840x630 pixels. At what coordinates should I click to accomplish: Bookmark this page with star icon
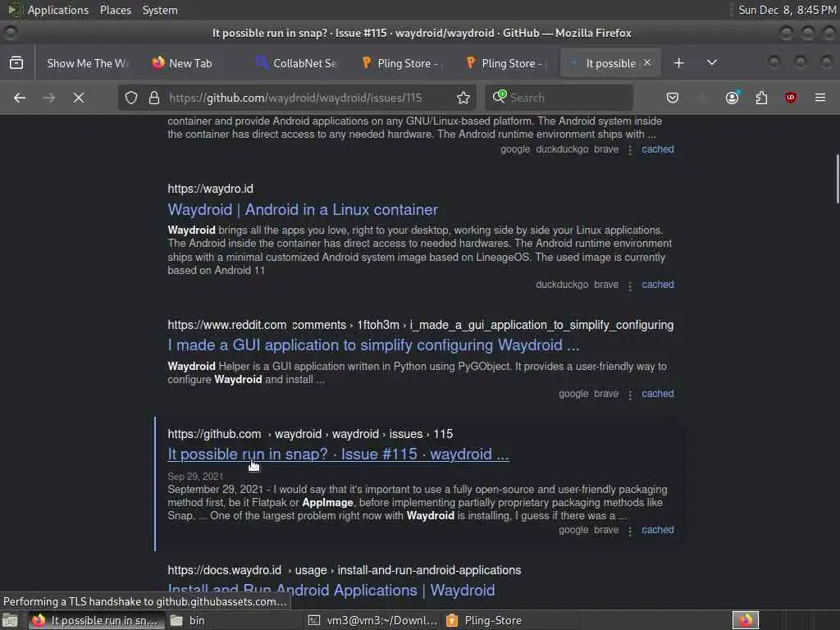point(463,98)
